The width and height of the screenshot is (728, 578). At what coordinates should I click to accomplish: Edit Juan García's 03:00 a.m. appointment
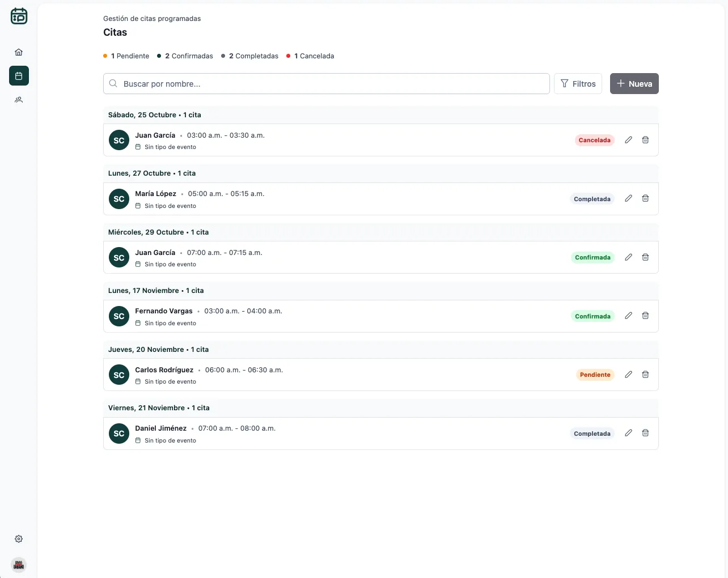pyautogui.click(x=628, y=140)
